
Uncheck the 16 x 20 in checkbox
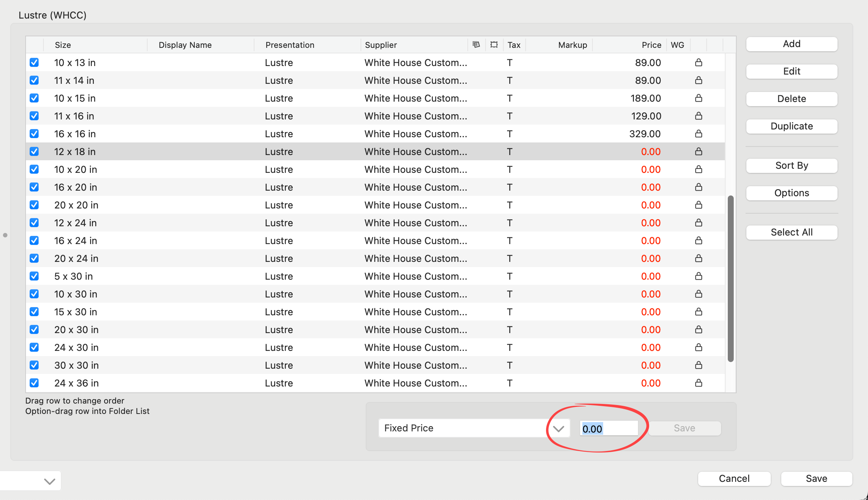34,187
